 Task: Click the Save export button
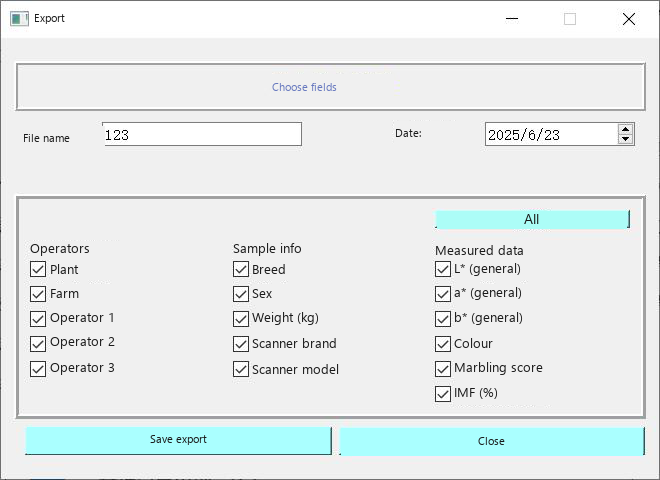(x=178, y=440)
